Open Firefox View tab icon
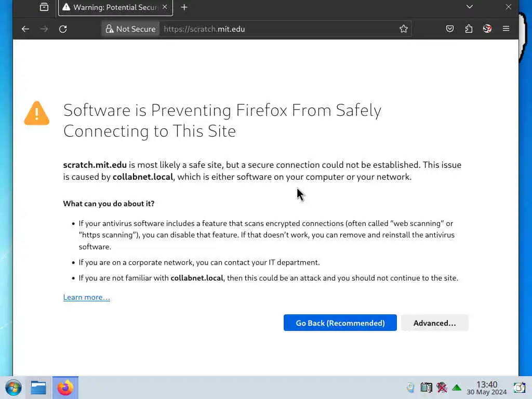 click(44, 7)
